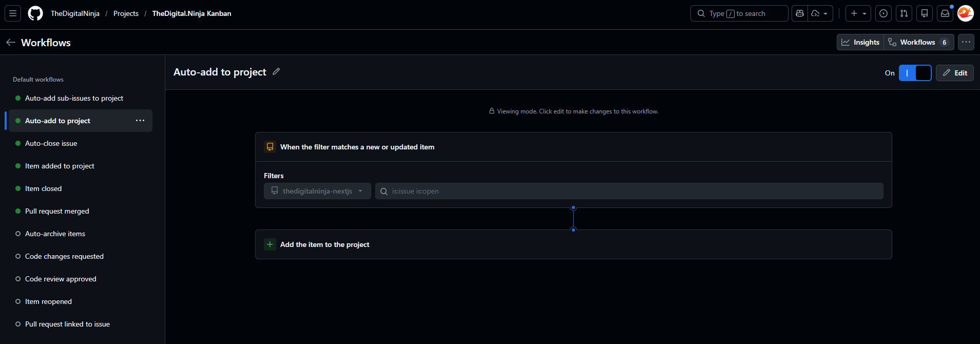Viewport: 980px width, 344px height.
Task: Select Pull request merged workflow
Action: point(81,211)
